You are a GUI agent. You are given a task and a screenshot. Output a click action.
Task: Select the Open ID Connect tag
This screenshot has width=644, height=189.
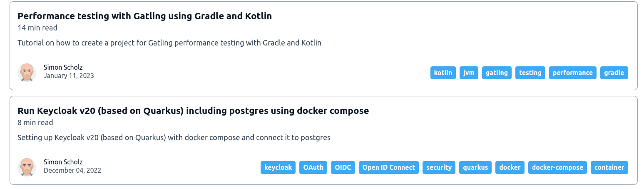[388, 167]
